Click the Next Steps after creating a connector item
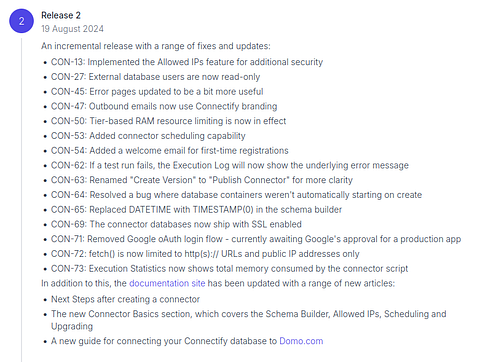This screenshot has width=480, height=362. point(125,299)
